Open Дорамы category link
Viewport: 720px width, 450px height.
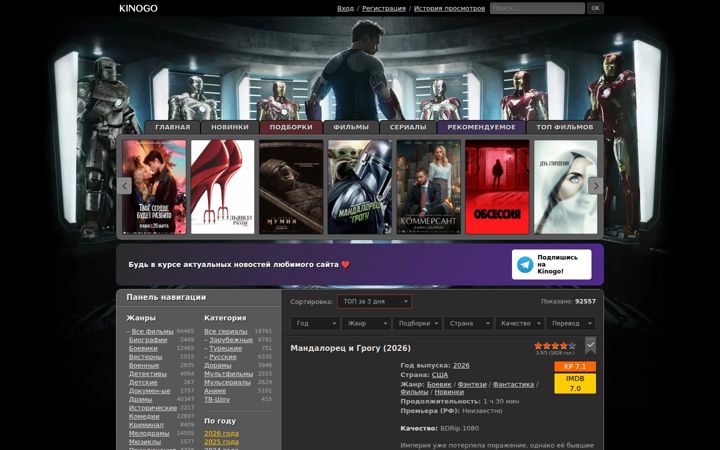218,366
